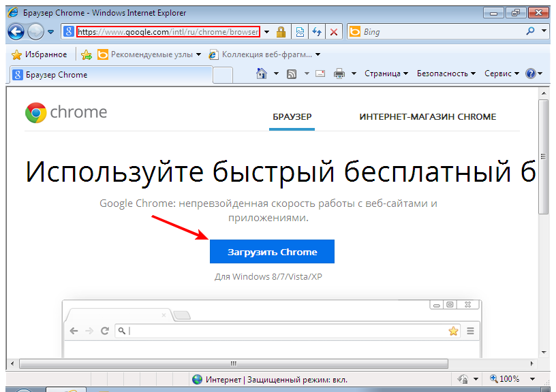Click the Forward navigation arrow button

click(x=35, y=32)
